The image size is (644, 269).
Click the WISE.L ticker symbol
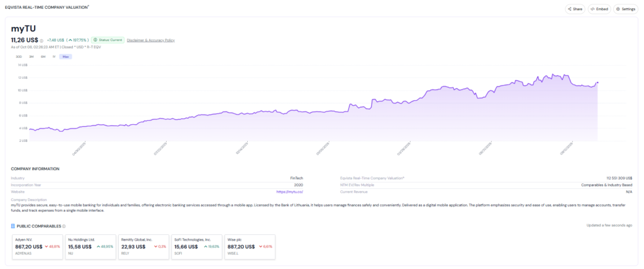click(232, 254)
